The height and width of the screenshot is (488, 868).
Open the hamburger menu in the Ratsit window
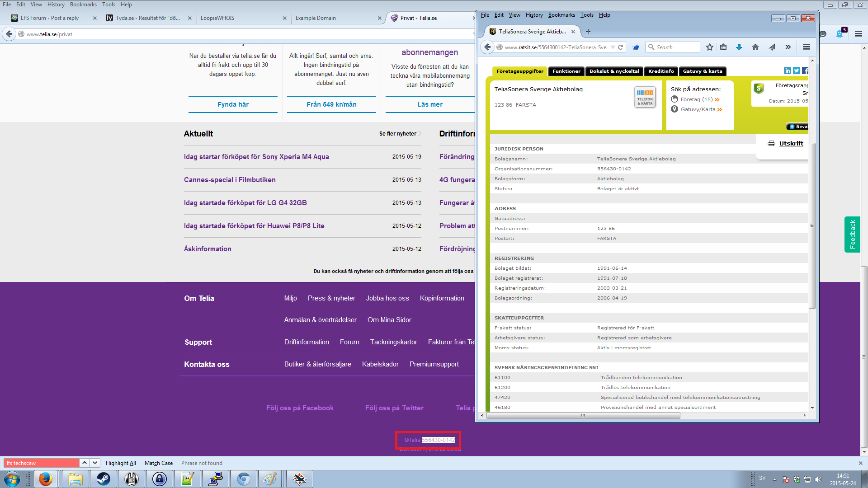(x=806, y=47)
